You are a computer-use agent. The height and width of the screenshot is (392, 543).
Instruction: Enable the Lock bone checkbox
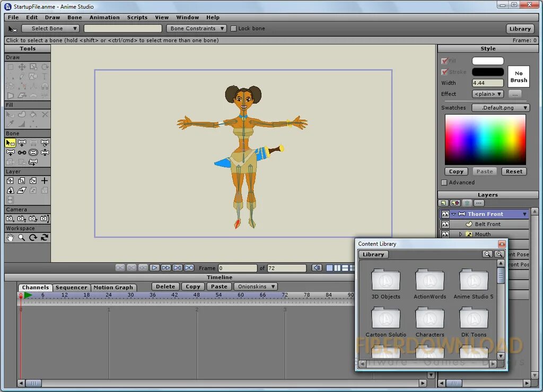pos(233,29)
